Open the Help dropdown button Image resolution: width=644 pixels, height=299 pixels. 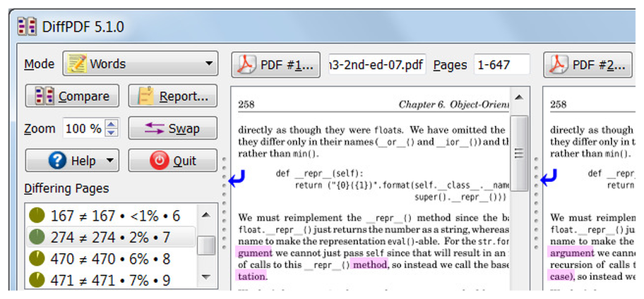tap(72, 160)
